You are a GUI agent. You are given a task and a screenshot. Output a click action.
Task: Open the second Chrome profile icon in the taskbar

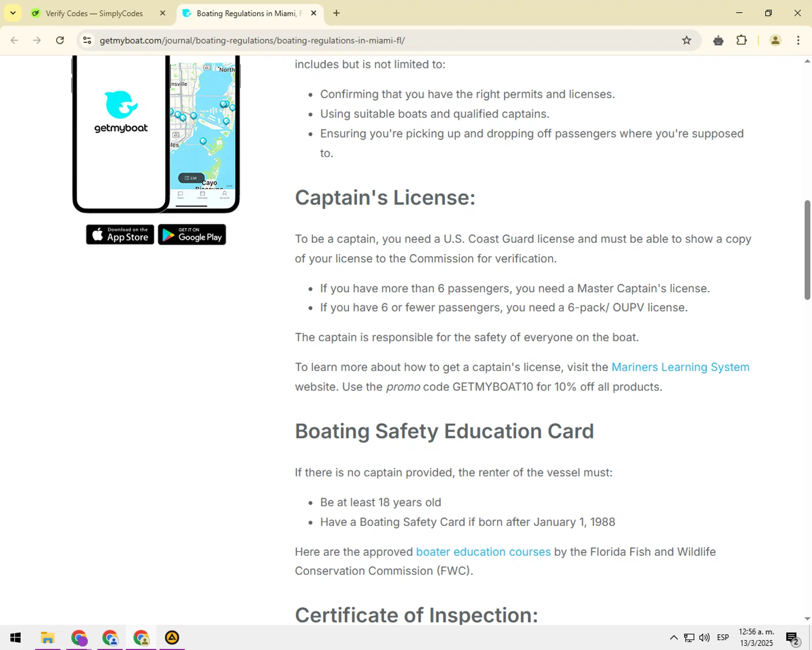coord(110,638)
